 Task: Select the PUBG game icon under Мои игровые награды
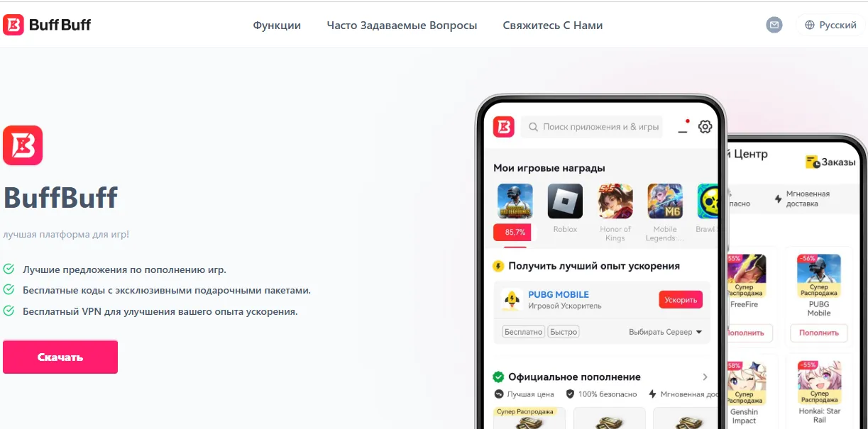coord(515,201)
